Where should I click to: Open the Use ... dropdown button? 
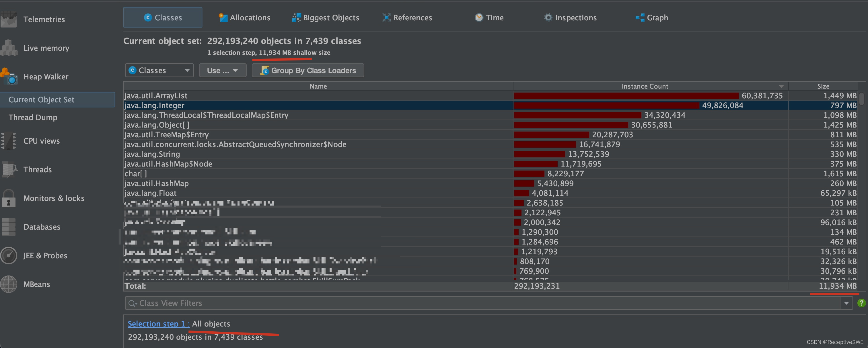point(223,71)
